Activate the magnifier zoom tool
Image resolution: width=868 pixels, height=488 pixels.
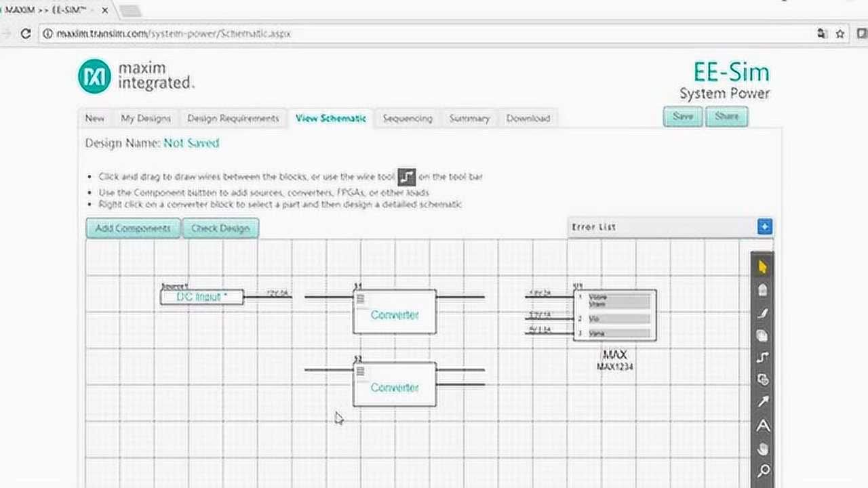[x=762, y=470]
